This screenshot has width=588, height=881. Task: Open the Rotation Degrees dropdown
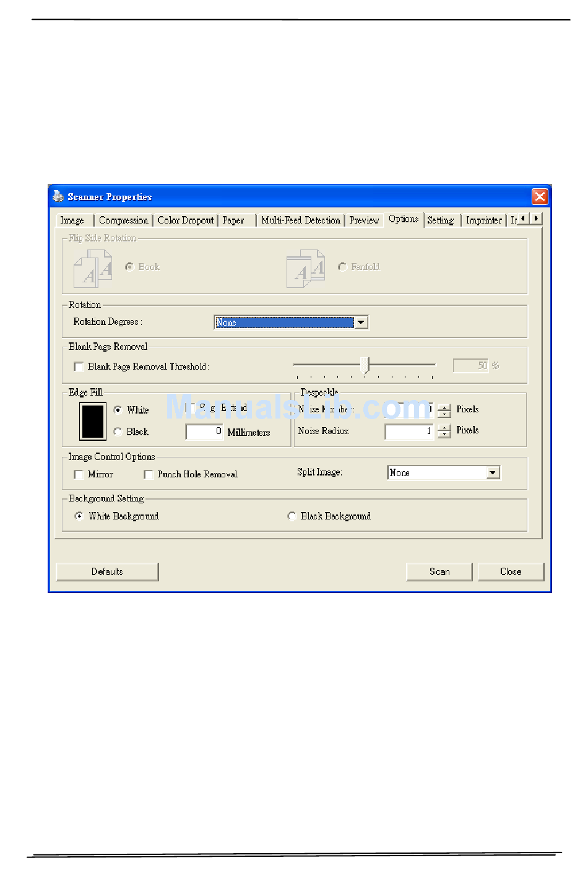coord(361,322)
